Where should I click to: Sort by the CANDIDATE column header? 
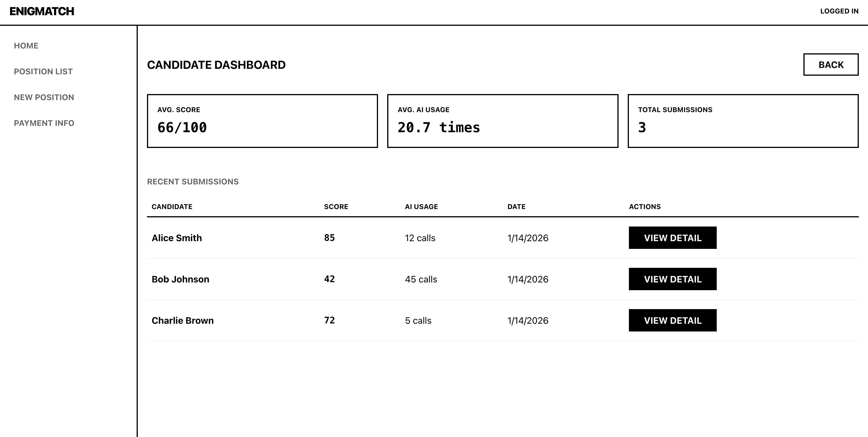pos(172,206)
